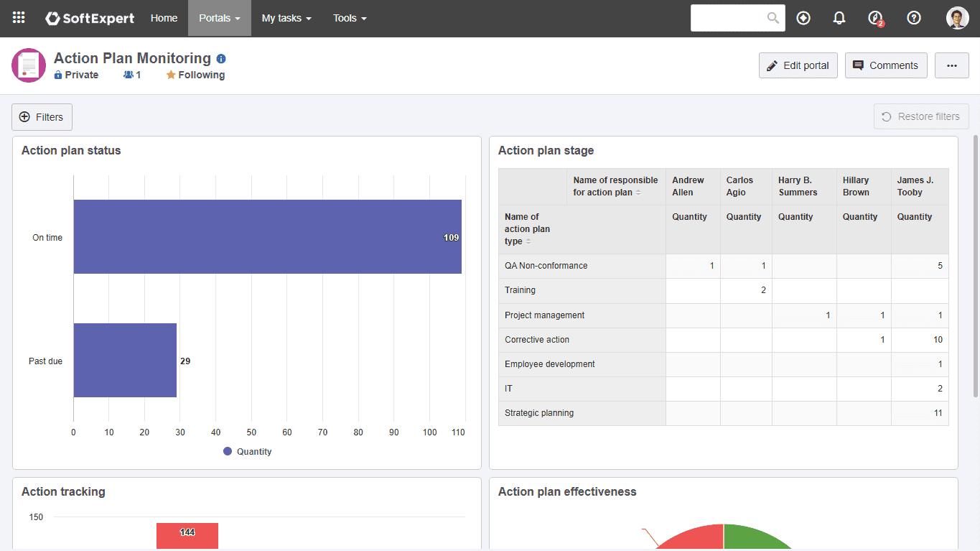Viewport: 980px width, 551px height.
Task: Click the search magnifier icon
Action: 773,18
